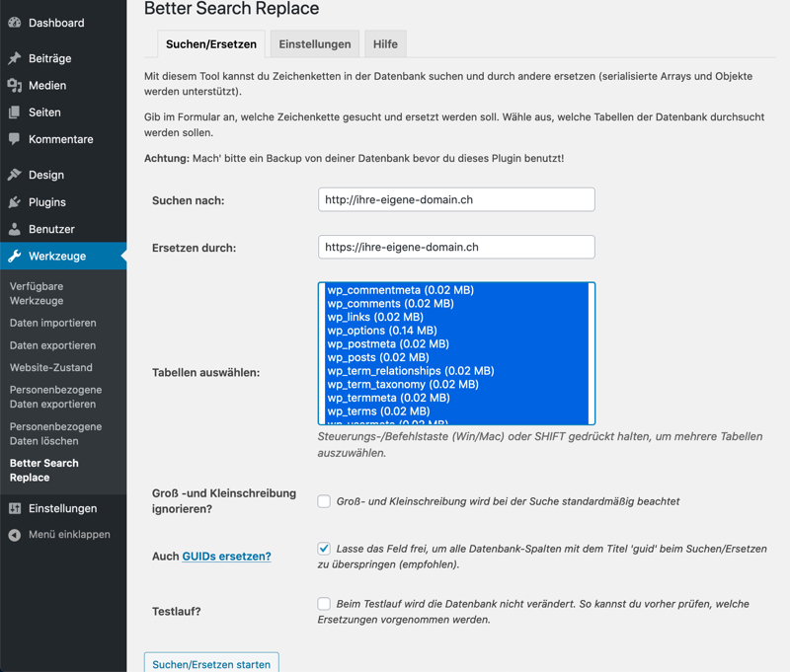
Task: Click the Beiträge pin icon
Action: pyautogui.click(x=15, y=58)
